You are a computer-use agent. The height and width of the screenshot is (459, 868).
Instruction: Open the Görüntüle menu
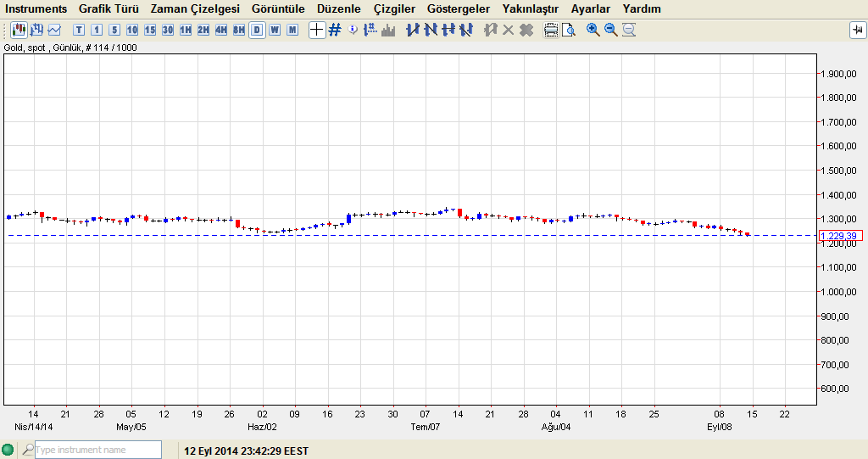point(278,8)
